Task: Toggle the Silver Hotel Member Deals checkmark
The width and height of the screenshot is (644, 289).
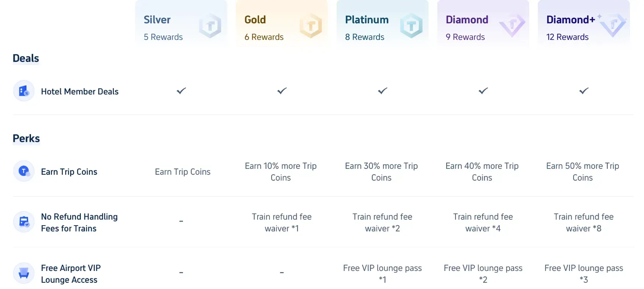Action: click(181, 91)
